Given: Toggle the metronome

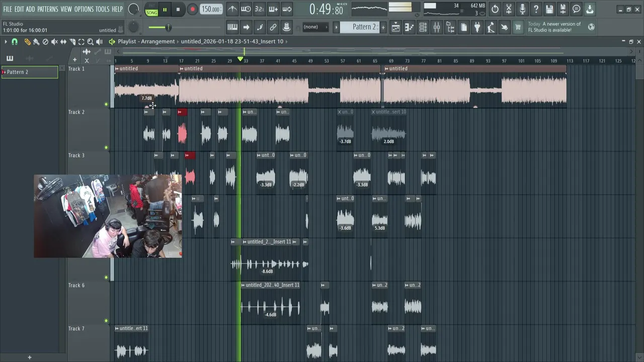Looking at the screenshot, I should [x=232, y=9].
